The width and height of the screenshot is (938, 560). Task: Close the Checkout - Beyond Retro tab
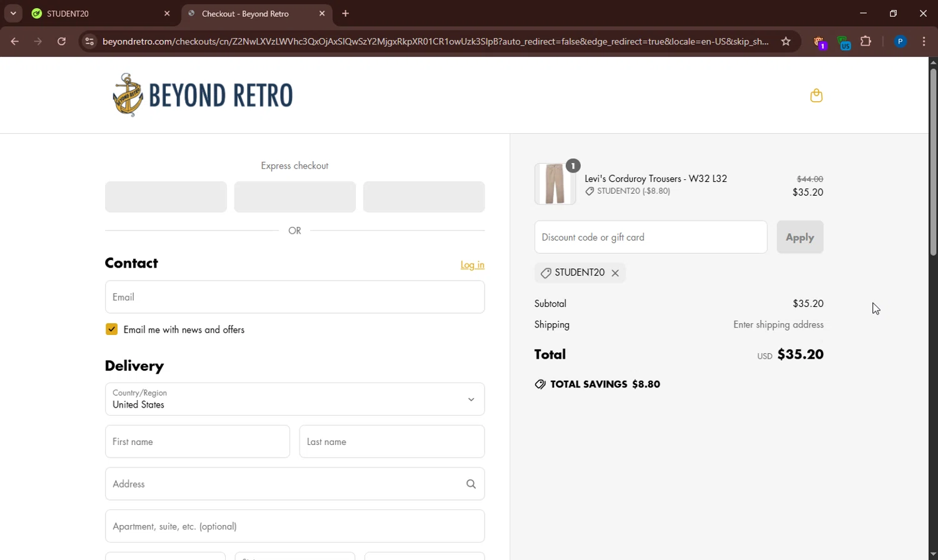[322, 13]
